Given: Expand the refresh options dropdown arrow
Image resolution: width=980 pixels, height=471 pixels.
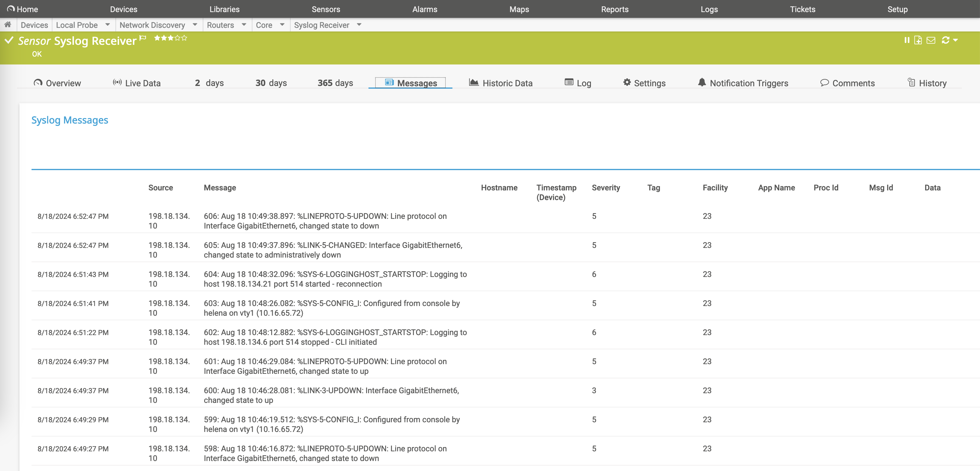Looking at the screenshot, I should (x=955, y=40).
